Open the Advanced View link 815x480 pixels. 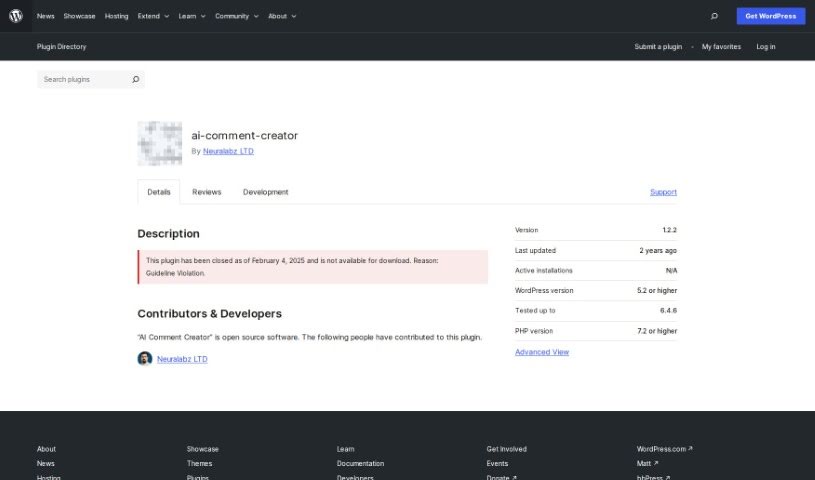point(542,352)
